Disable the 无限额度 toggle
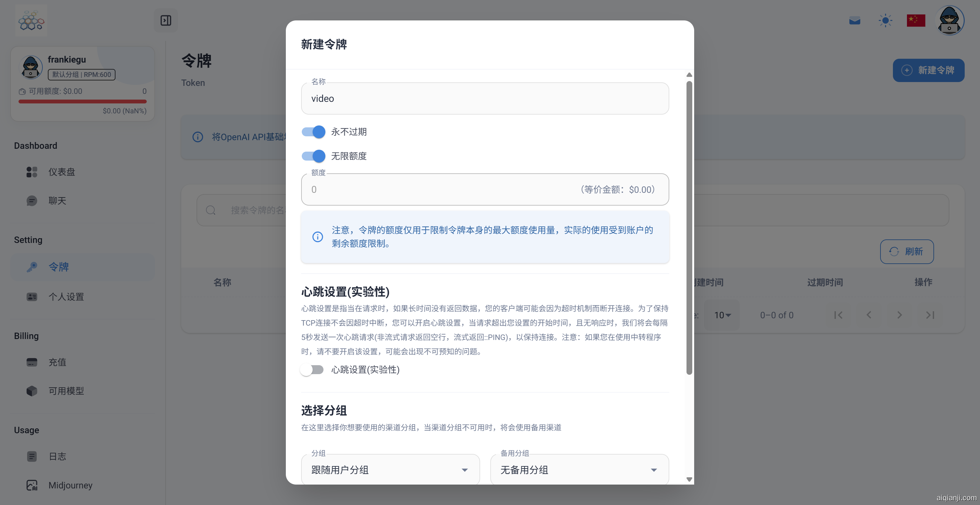 coord(313,156)
